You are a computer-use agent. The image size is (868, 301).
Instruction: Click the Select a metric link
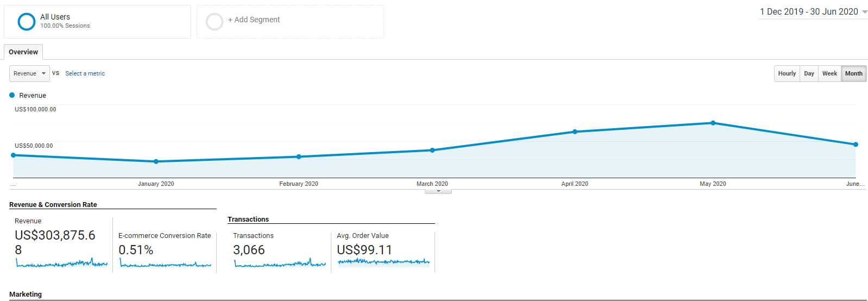[85, 73]
